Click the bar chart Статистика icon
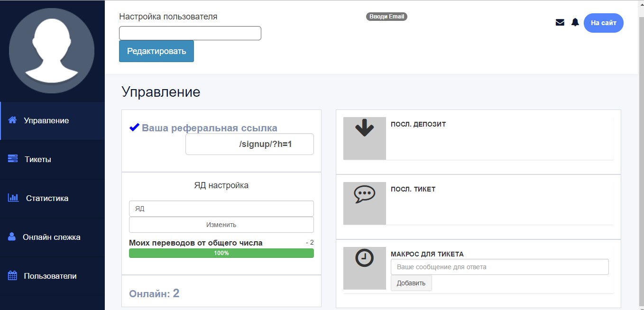The width and height of the screenshot is (644, 310). 13,198
